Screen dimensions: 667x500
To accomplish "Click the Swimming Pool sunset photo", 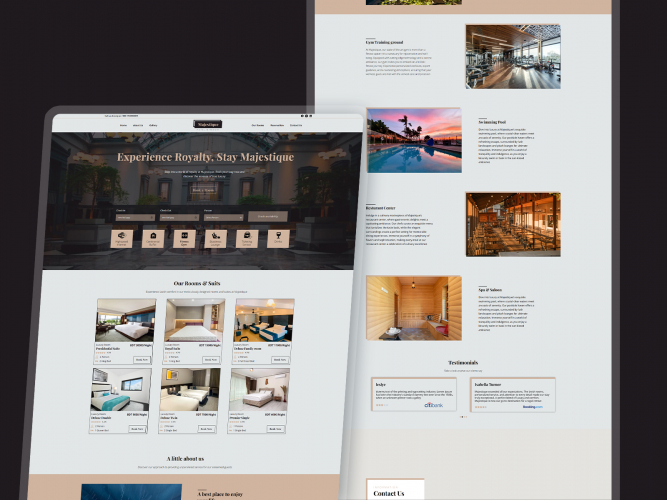I will [414, 140].
